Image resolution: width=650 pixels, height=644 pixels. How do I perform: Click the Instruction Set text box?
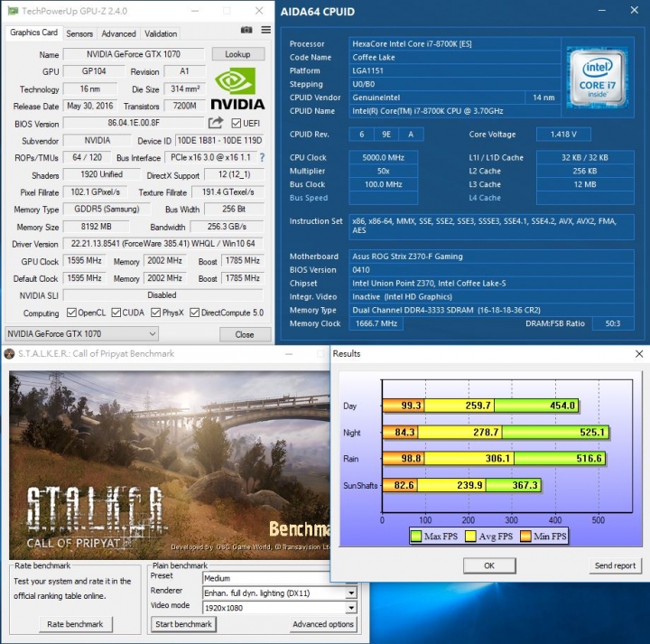pyautogui.click(x=492, y=227)
